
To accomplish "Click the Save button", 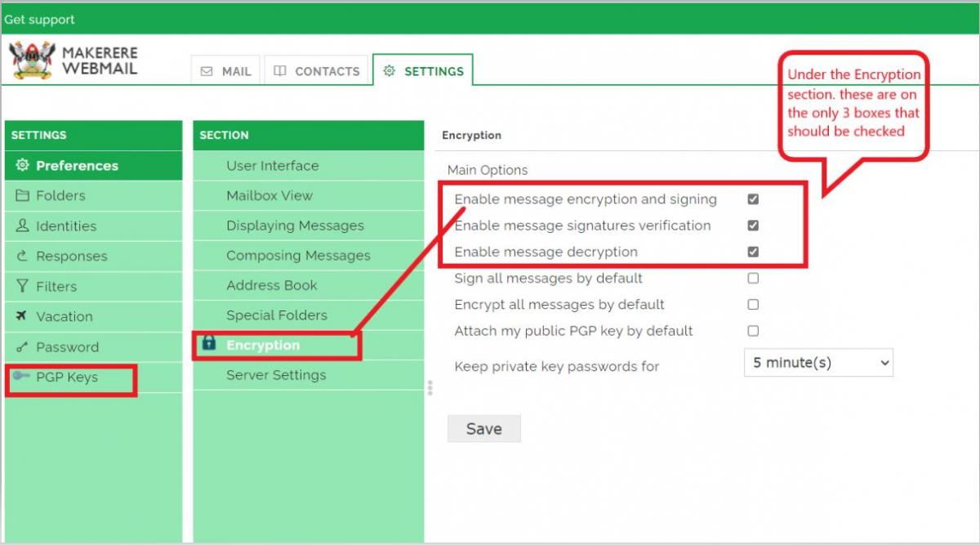I will pyautogui.click(x=483, y=429).
